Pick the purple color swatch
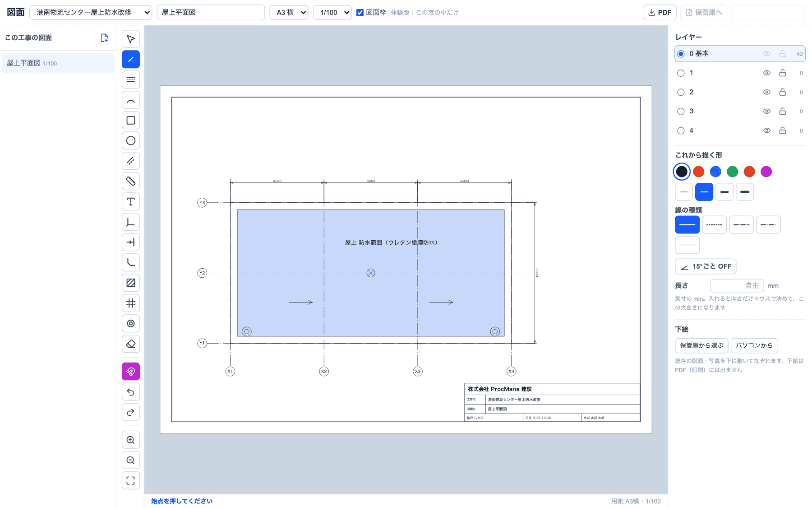The image size is (812, 508). (x=766, y=172)
